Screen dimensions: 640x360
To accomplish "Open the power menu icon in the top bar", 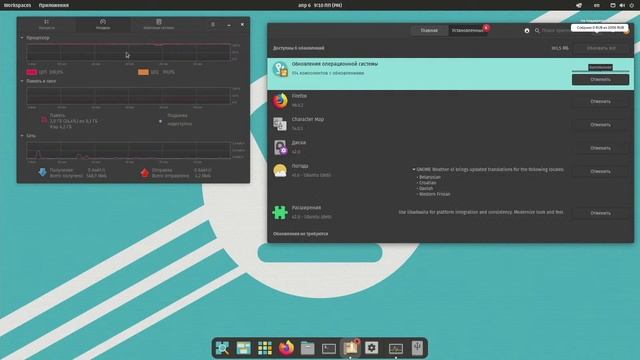I will click(x=631, y=5).
